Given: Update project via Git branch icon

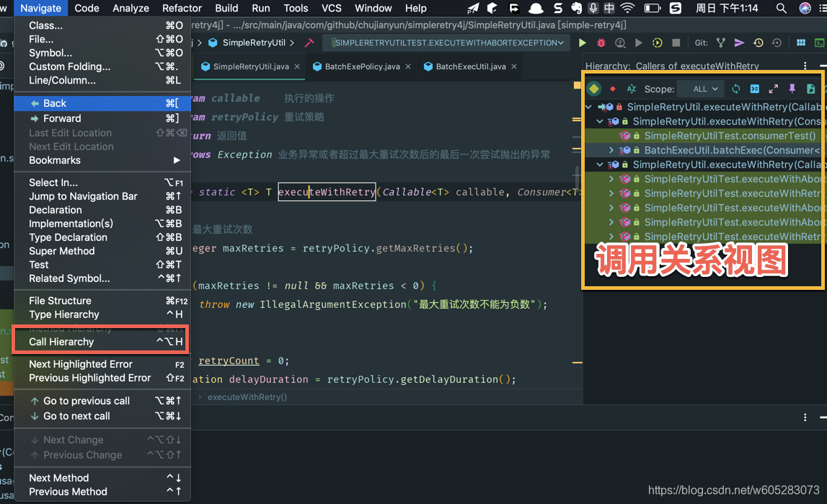Looking at the screenshot, I should 720,43.
